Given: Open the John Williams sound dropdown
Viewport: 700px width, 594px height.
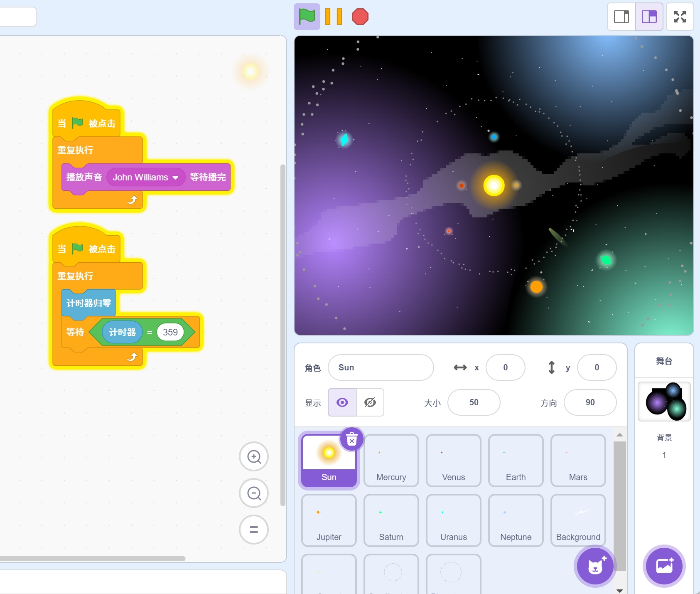Looking at the screenshot, I should [x=175, y=177].
